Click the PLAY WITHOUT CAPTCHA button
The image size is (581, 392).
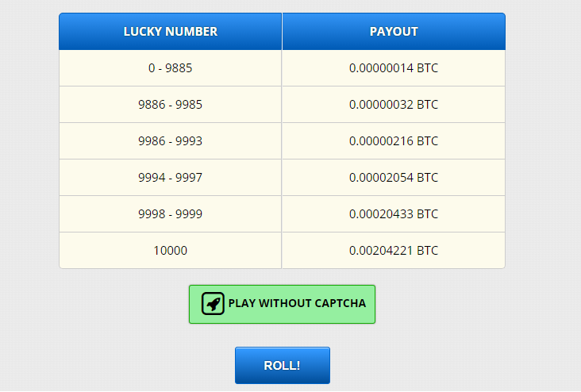coord(282,304)
